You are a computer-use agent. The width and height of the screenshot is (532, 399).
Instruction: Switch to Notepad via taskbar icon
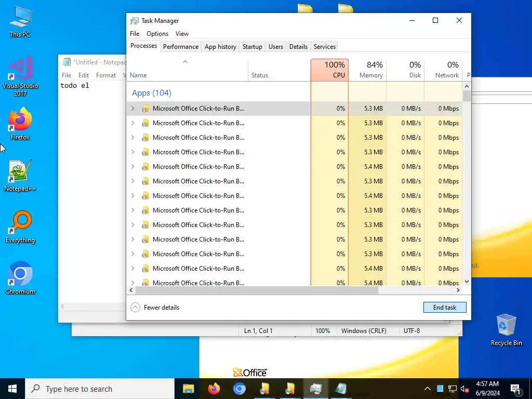point(341,389)
